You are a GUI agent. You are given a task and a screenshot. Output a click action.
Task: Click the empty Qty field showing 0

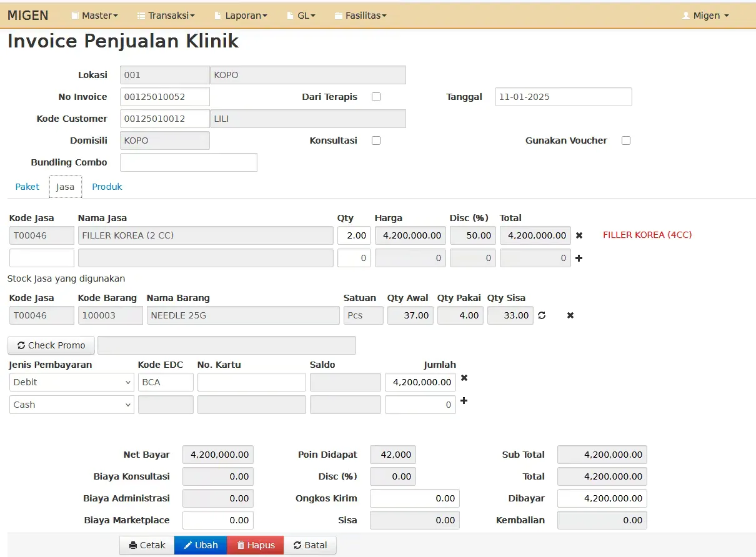coord(354,258)
